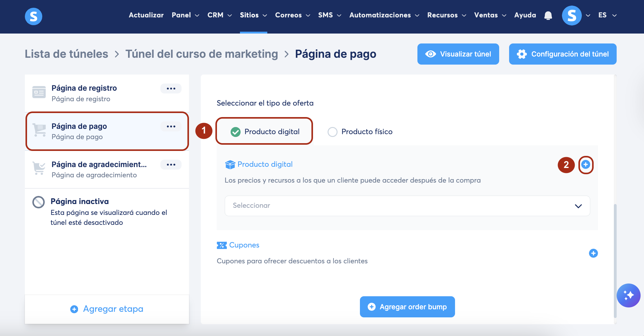The width and height of the screenshot is (644, 336).
Task: Select the Producto digital offer type
Action: [x=236, y=132]
